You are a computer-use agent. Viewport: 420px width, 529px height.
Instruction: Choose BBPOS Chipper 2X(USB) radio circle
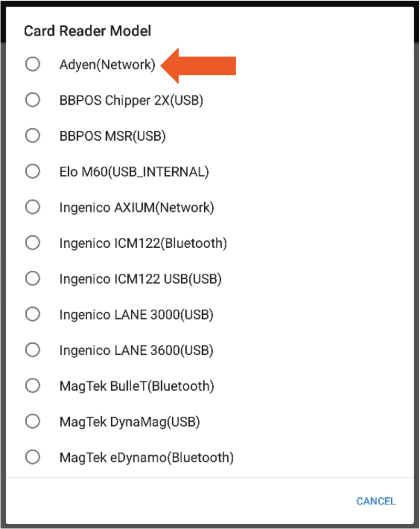pos(33,100)
